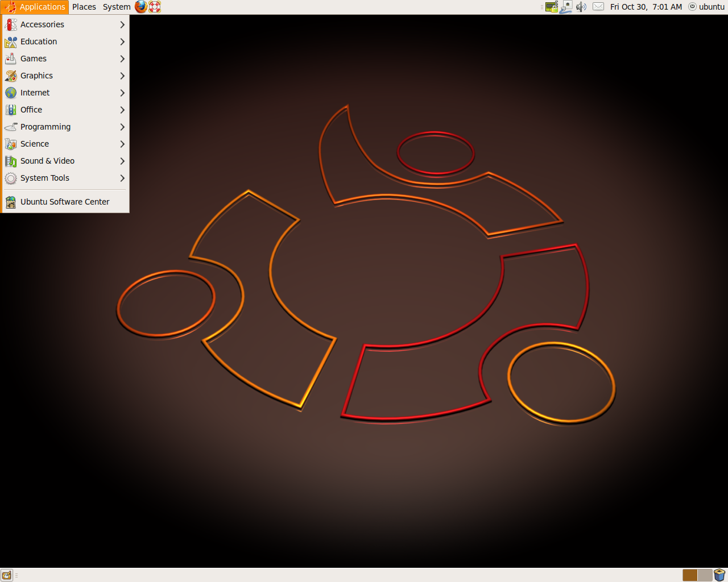The height and width of the screenshot is (582, 728).
Task: Close the Applications menu via its panel button
Action: (35, 7)
